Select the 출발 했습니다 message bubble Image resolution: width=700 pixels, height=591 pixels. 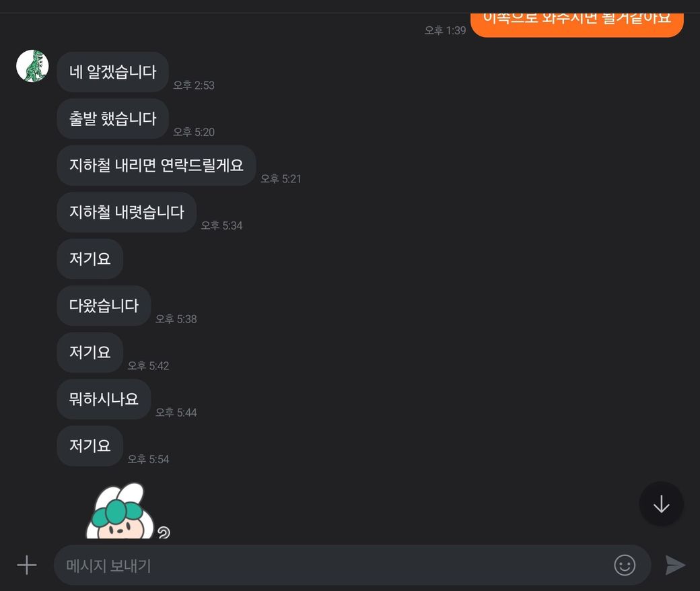tap(112, 118)
